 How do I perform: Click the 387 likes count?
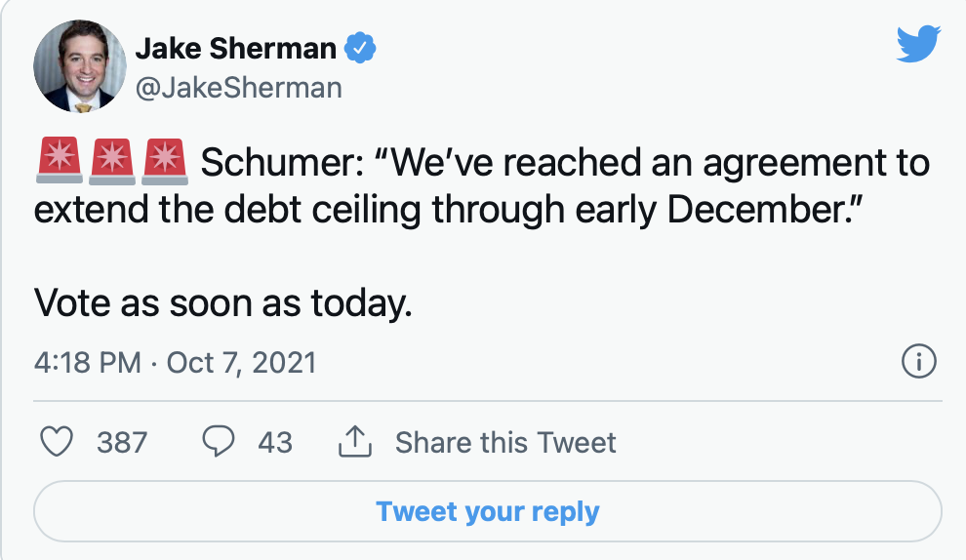pyautogui.click(x=122, y=443)
